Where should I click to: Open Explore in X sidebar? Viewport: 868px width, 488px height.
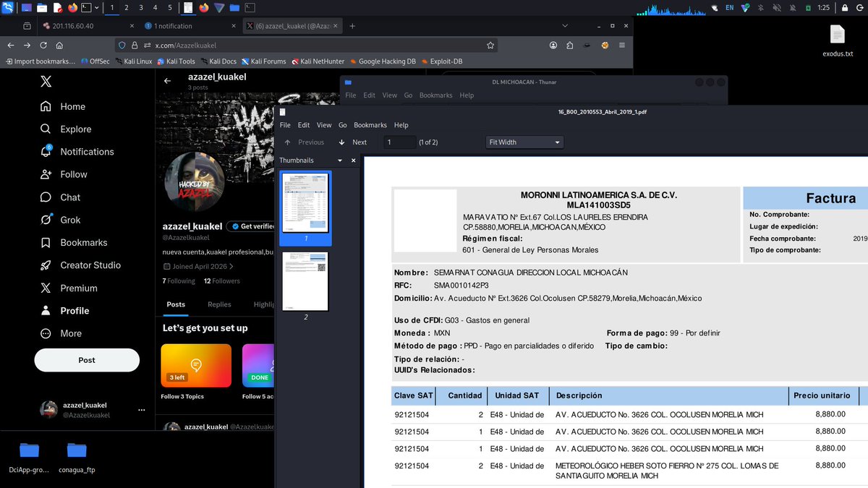[x=66, y=129]
